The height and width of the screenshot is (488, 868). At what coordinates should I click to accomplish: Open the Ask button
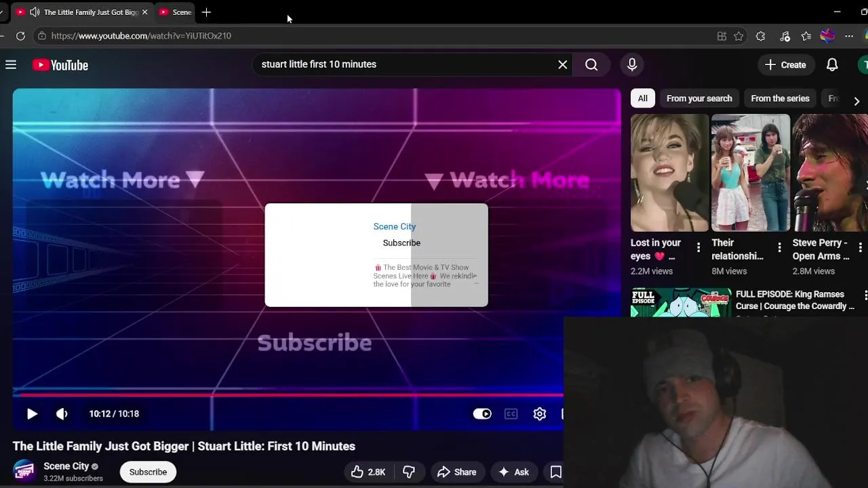[x=514, y=472]
